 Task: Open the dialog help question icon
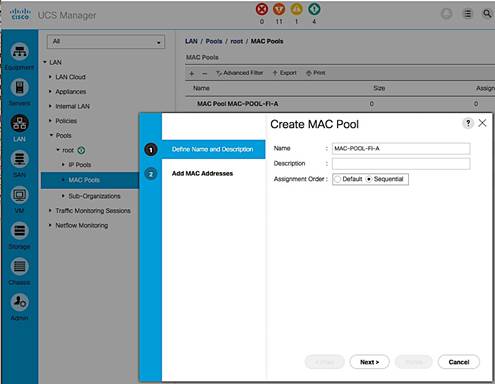coord(468,123)
